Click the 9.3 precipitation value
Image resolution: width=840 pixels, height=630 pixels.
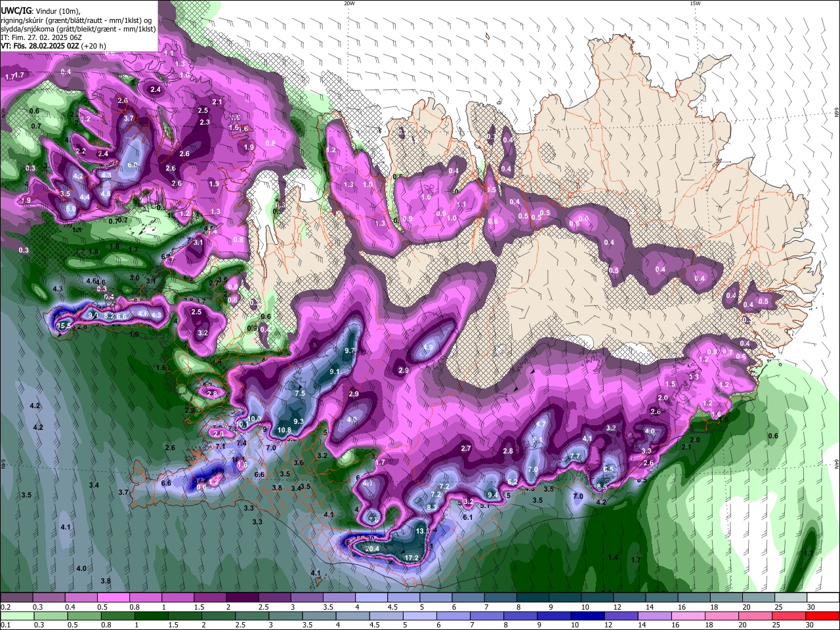point(298,421)
